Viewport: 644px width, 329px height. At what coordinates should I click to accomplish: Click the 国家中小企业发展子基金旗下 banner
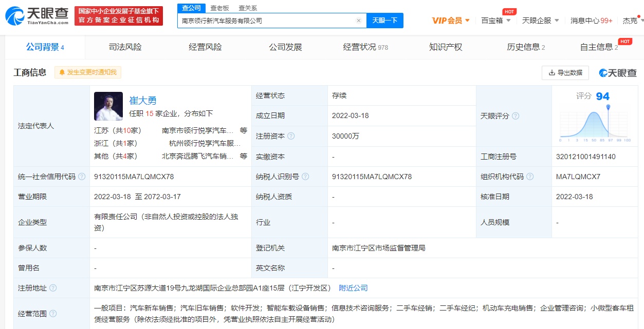(118, 16)
